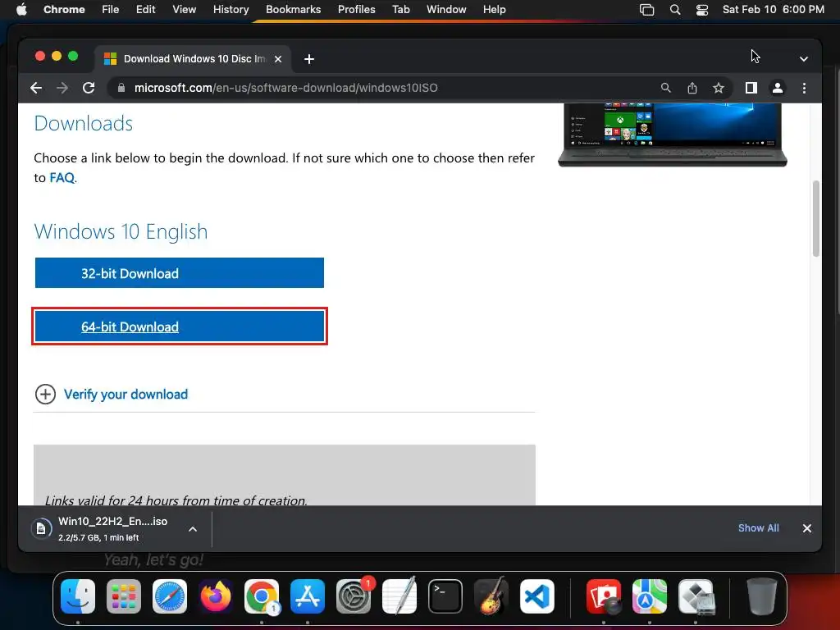Open the Trash in the Dock
This screenshot has width=840, height=630.
(x=761, y=596)
